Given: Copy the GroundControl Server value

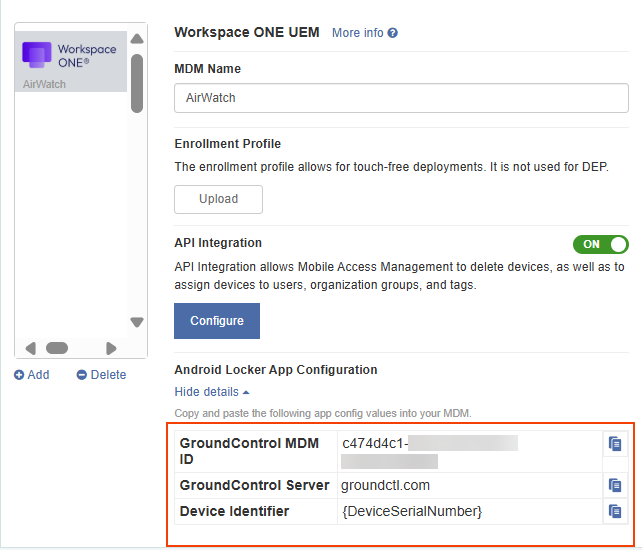Looking at the screenshot, I should click(615, 485).
